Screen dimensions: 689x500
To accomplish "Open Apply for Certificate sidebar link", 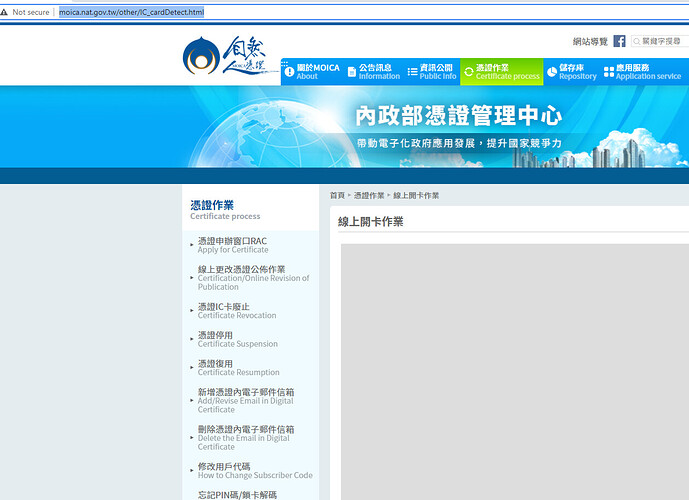I will pyautogui.click(x=233, y=245).
